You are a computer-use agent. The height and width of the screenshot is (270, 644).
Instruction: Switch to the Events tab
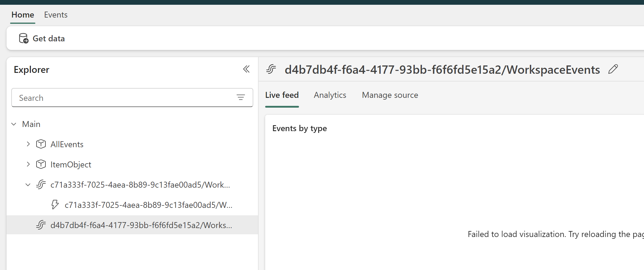(x=56, y=15)
